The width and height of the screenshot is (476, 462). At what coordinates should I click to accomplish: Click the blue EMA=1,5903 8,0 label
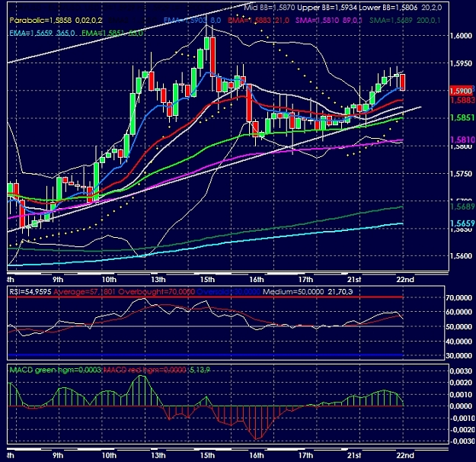(x=192, y=21)
